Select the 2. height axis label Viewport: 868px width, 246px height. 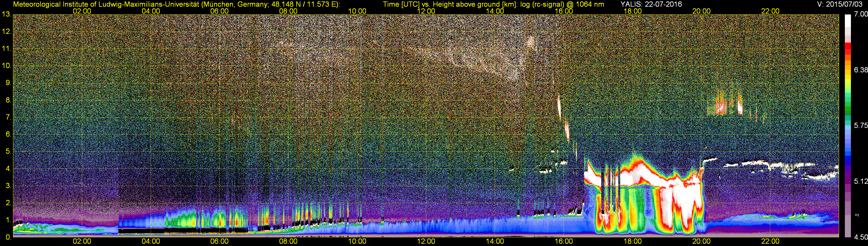click(x=8, y=203)
